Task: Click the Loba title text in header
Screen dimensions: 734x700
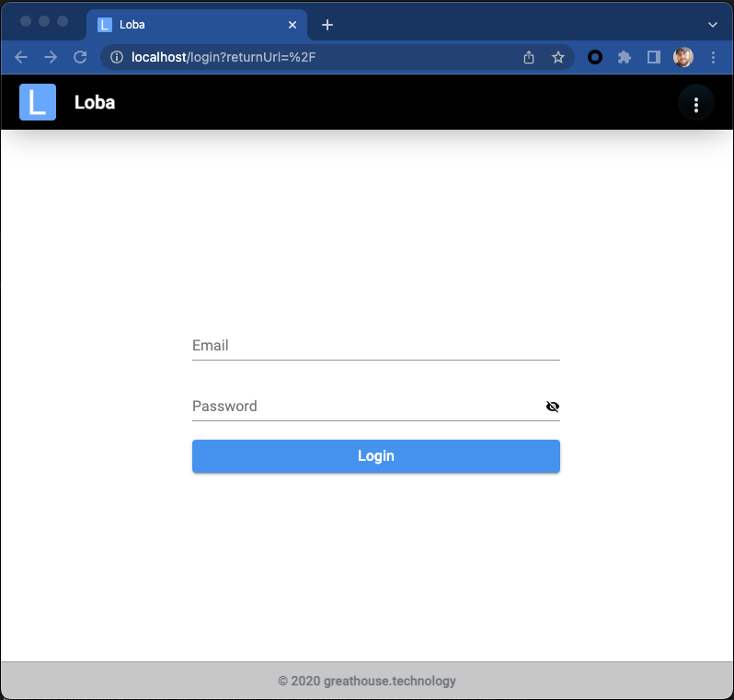Action: click(95, 102)
